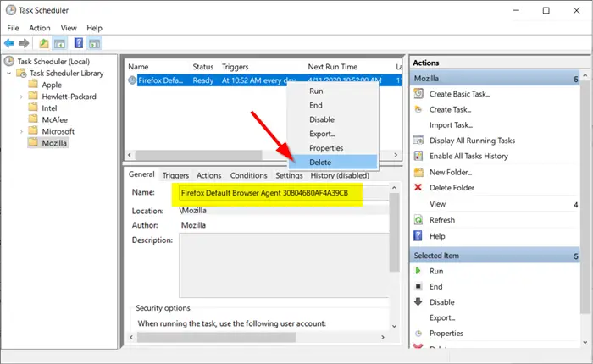The width and height of the screenshot is (593, 364).
Task: Click the Create Task icon in Actions
Action: click(418, 109)
